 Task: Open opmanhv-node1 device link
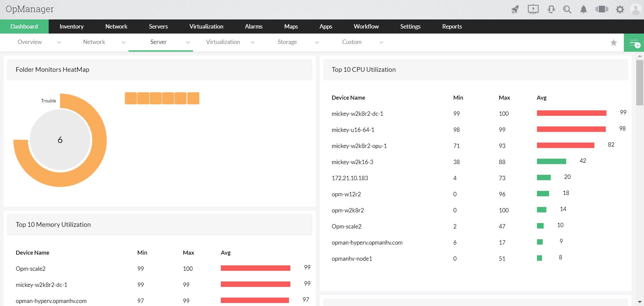pyautogui.click(x=352, y=259)
